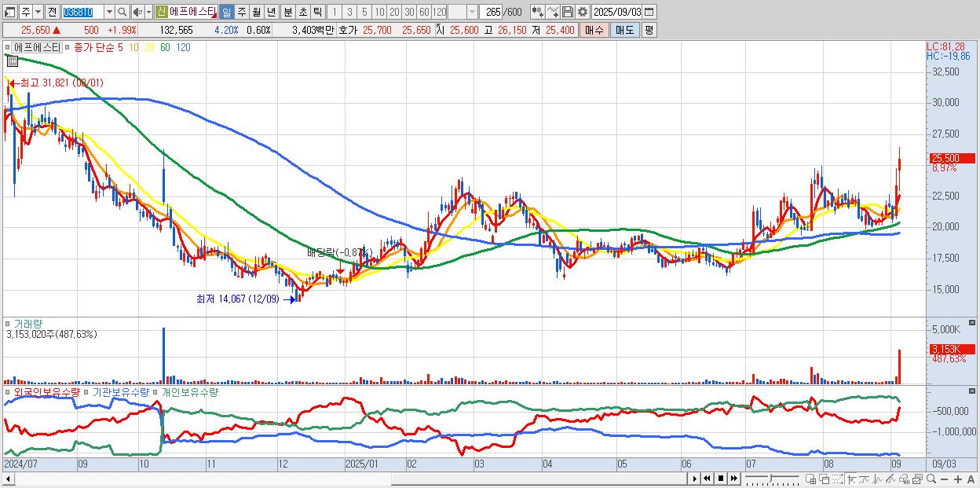Viewport: 980px width, 488px height.
Task: Choose the 1 interval button
Action: [334, 12]
